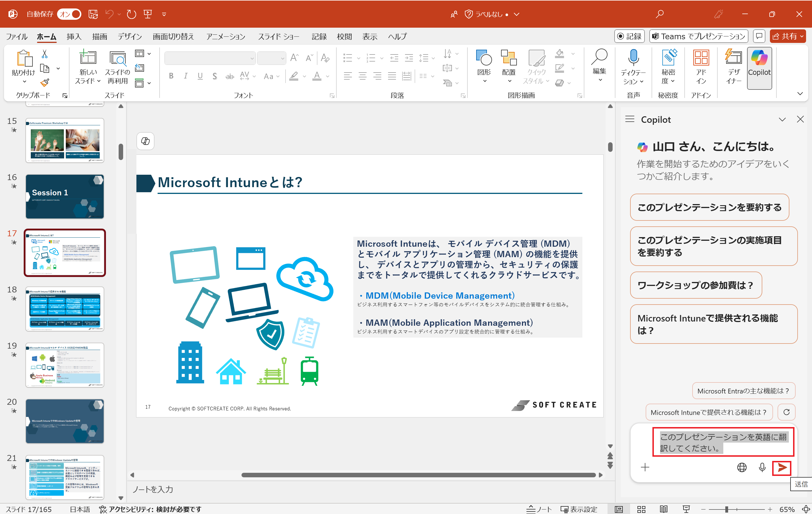Toggle bold formatting
Image resolution: width=812 pixels, height=514 pixels.
[x=171, y=76]
